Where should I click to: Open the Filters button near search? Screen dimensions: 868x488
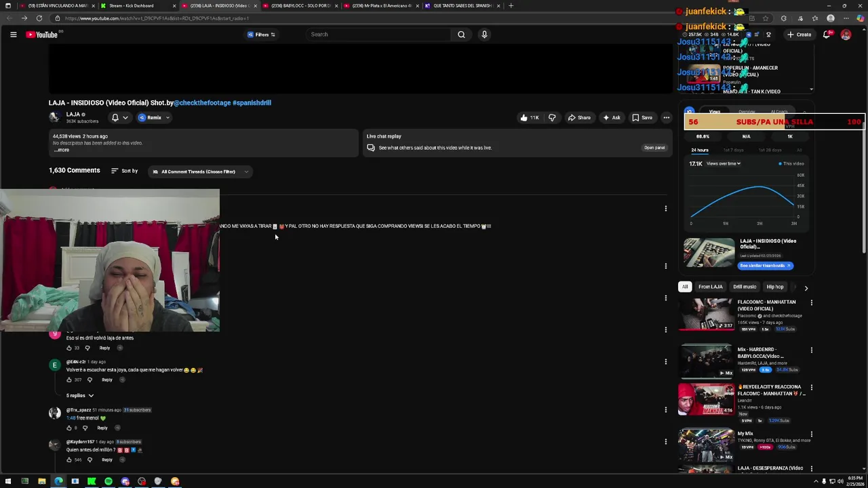(262, 35)
